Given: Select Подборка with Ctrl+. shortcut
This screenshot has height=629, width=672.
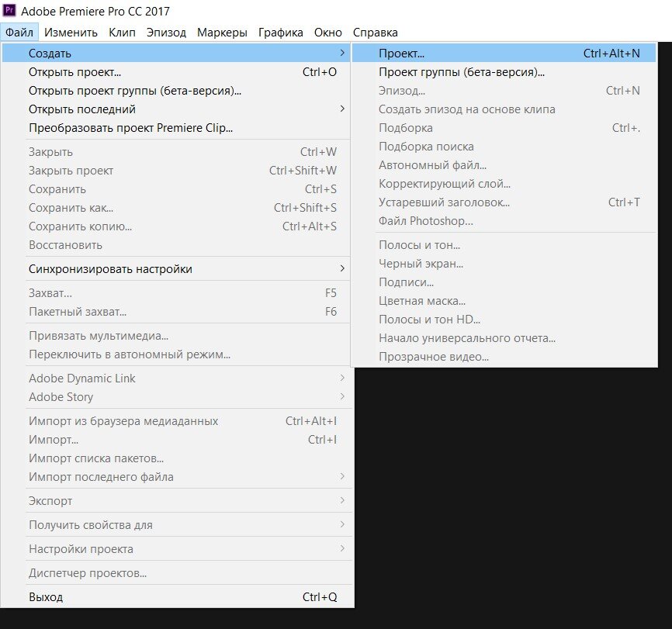Looking at the screenshot, I should (504, 128).
